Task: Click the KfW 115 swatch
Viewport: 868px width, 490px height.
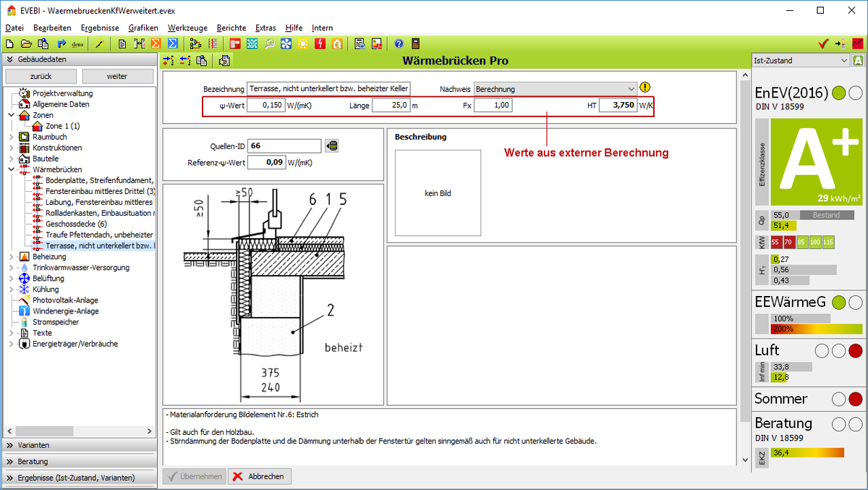Action: pyautogui.click(x=828, y=242)
